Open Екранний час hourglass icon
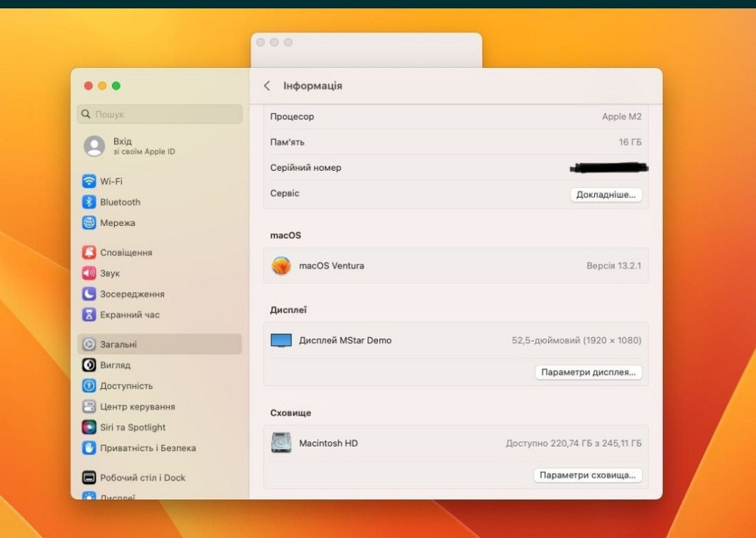Image resolution: width=756 pixels, height=538 pixels. tap(89, 315)
